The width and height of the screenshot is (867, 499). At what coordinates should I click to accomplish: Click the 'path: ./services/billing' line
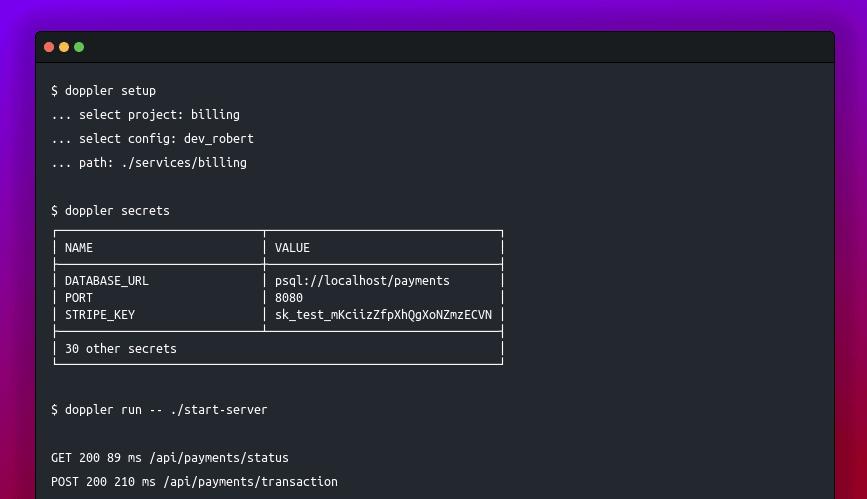point(149,163)
